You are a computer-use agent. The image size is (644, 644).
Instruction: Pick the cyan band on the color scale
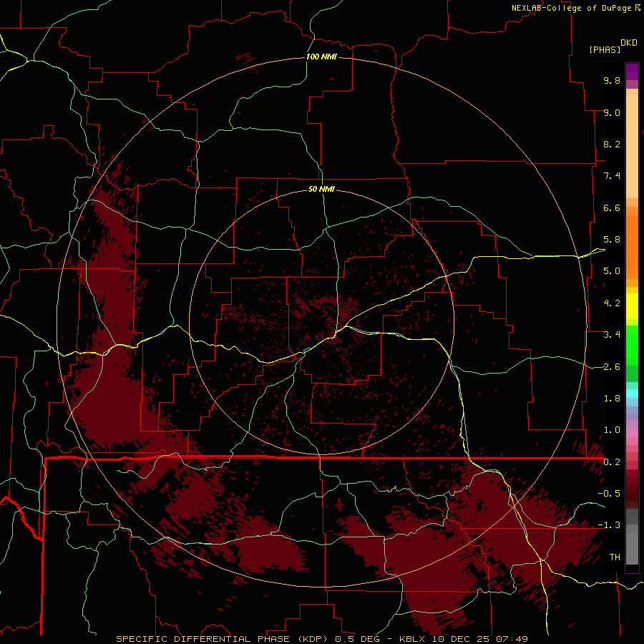[632, 394]
